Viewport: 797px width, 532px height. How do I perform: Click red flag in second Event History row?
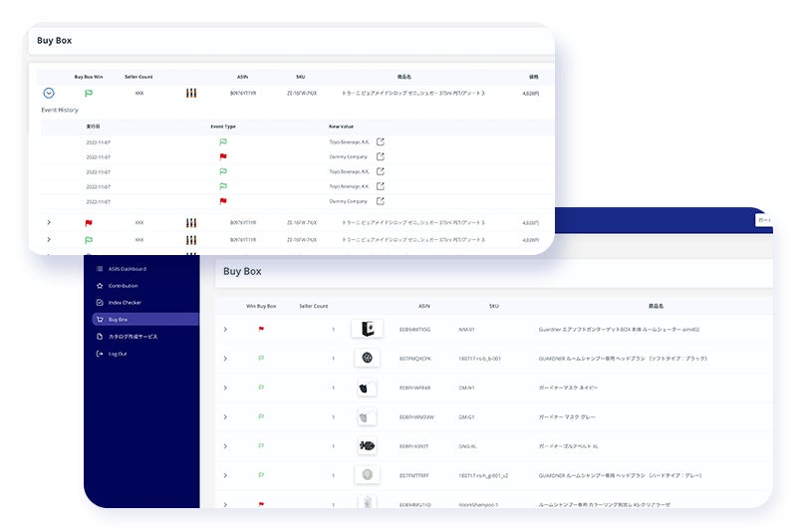click(223, 157)
